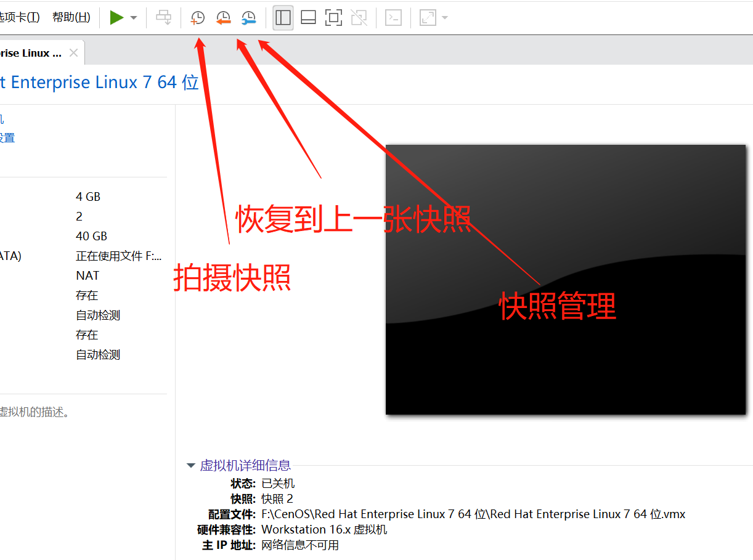
Task: Open the 帮助(H) menu
Action: 71,17
